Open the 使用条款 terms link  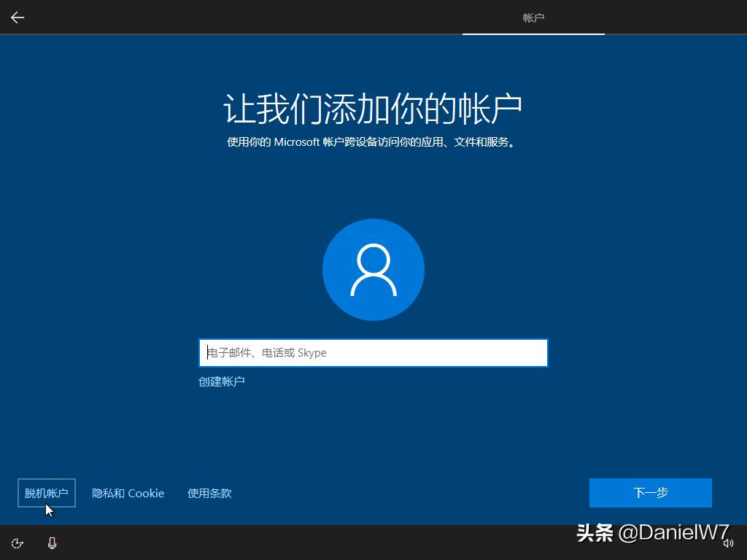click(209, 493)
